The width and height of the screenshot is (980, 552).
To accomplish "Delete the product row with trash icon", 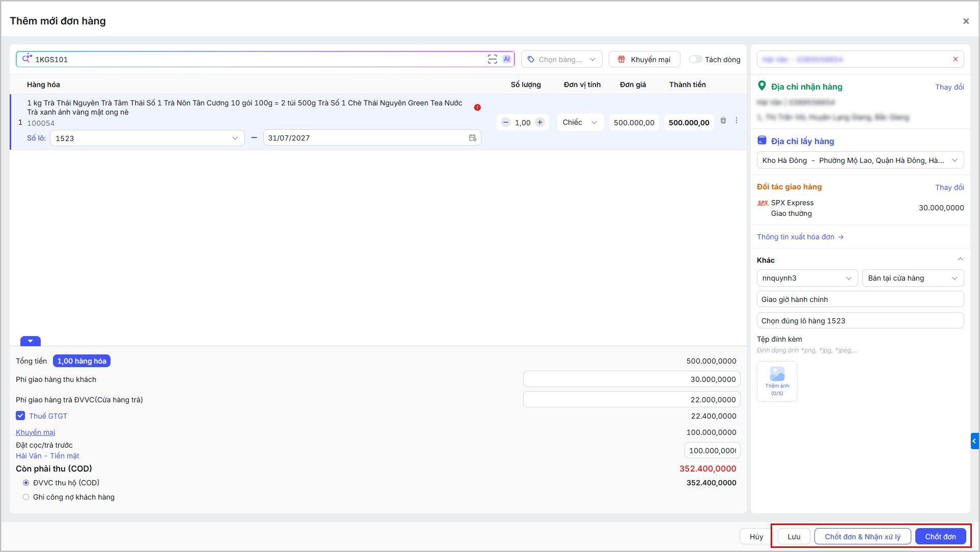I will pyautogui.click(x=723, y=121).
